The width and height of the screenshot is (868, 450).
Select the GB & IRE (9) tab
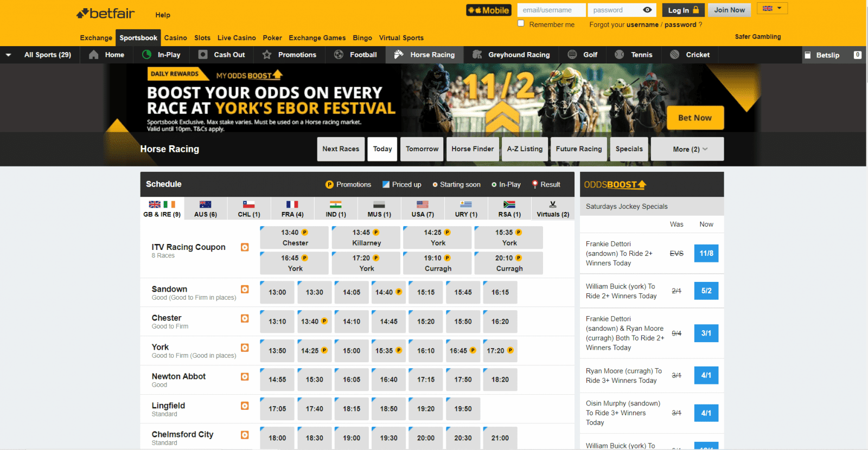tap(162, 209)
